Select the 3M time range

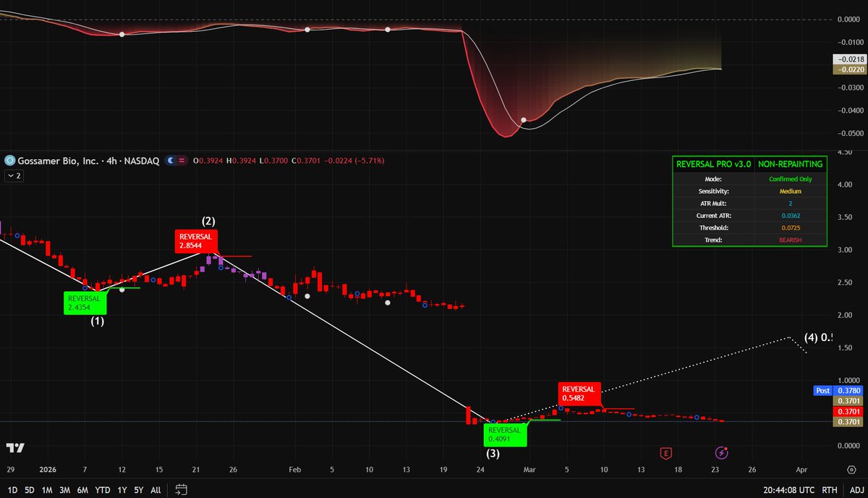point(65,490)
